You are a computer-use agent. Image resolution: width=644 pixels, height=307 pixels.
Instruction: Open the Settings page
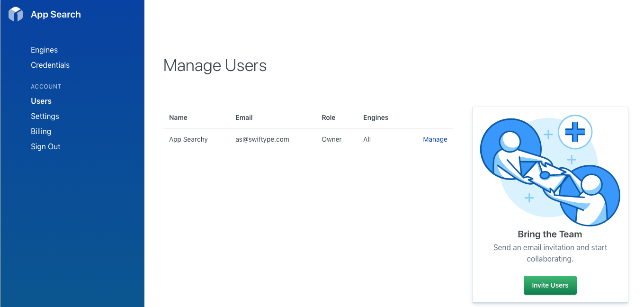(45, 116)
